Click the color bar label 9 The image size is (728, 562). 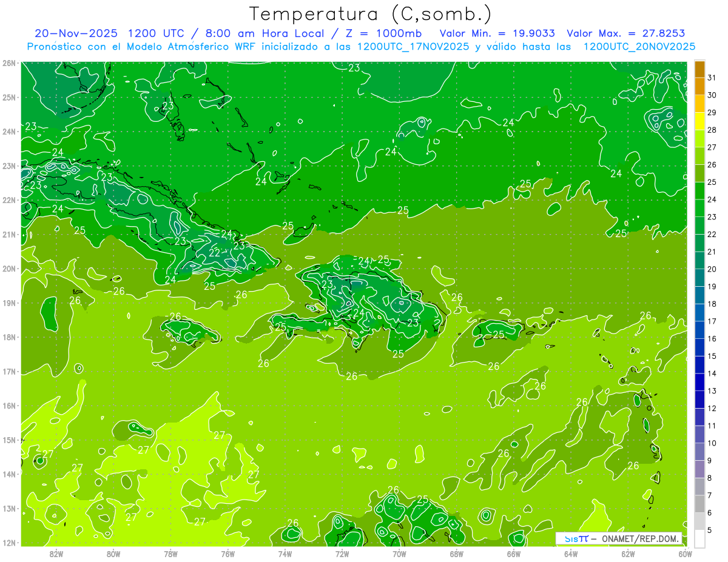point(710,461)
